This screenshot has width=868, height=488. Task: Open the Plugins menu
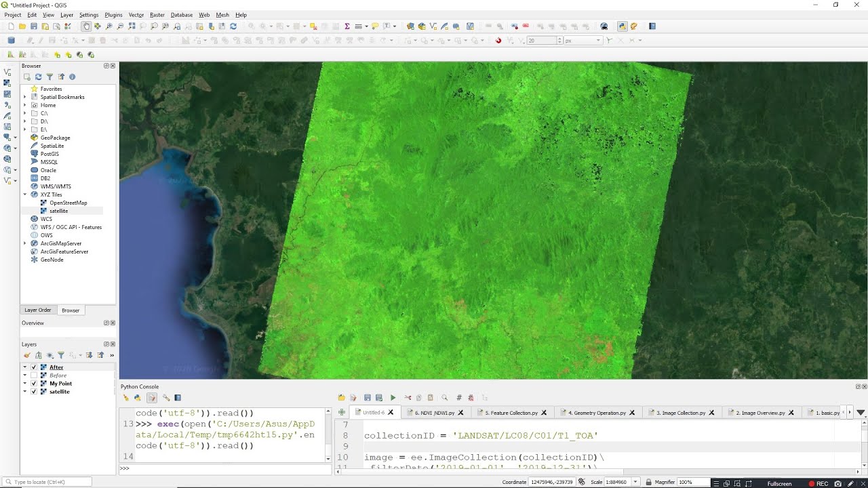click(113, 15)
